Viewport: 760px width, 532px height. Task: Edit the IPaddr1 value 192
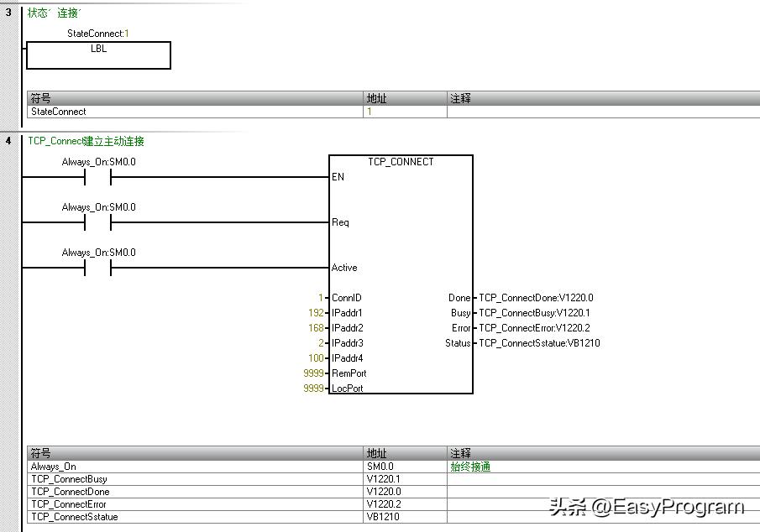coord(316,313)
